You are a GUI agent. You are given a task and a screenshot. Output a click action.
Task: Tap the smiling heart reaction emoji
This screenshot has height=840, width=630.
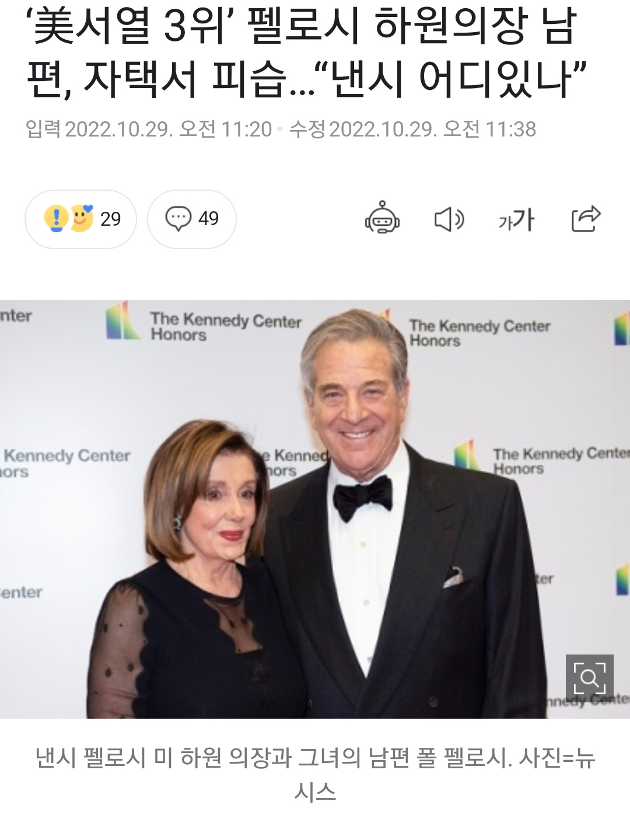coord(82,218)
